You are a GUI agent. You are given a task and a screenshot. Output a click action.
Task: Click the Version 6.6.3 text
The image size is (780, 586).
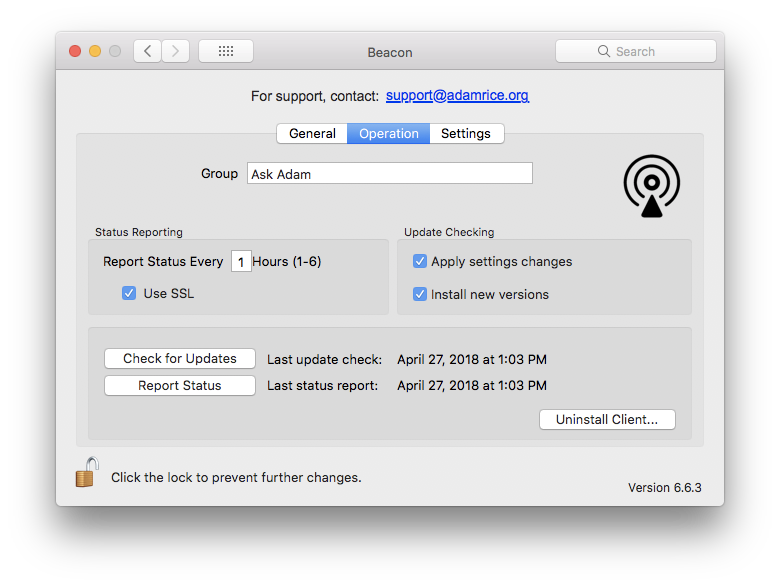(665, 488)
